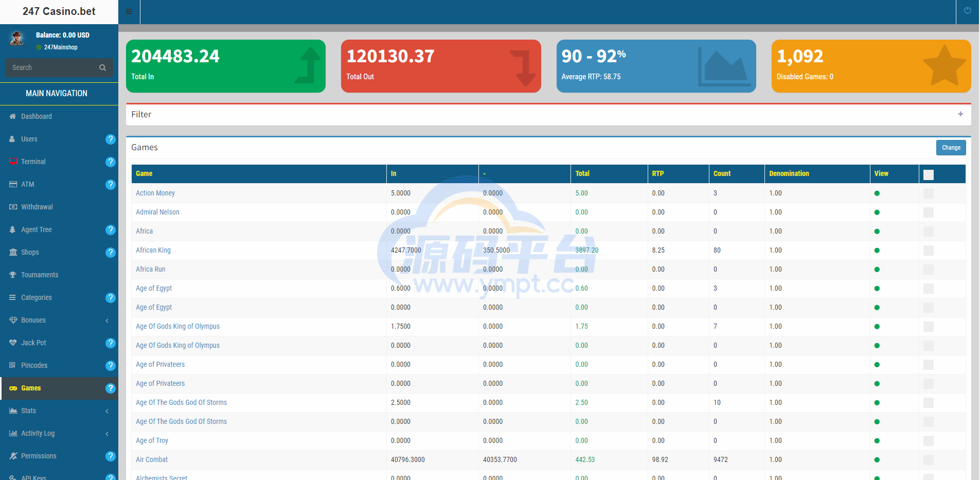Click the Games gamepad icon
This screenshot has width=980, height=480.
pos(13,388)
